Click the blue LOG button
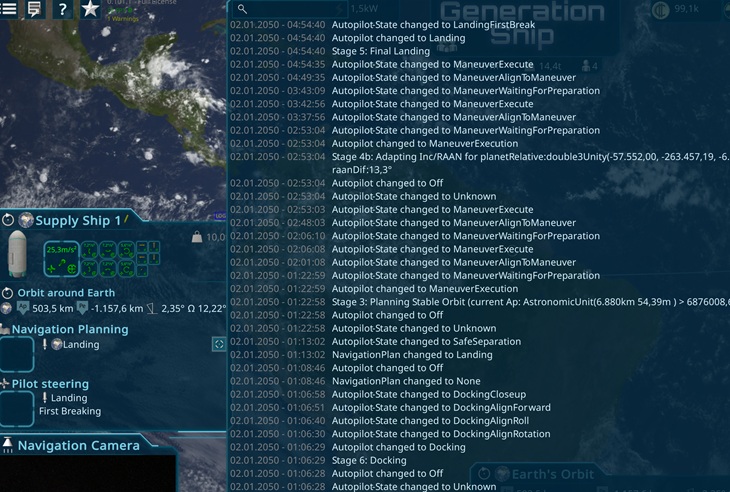The width and height of the screenshot is (730, 492). [x=220, y=216]
